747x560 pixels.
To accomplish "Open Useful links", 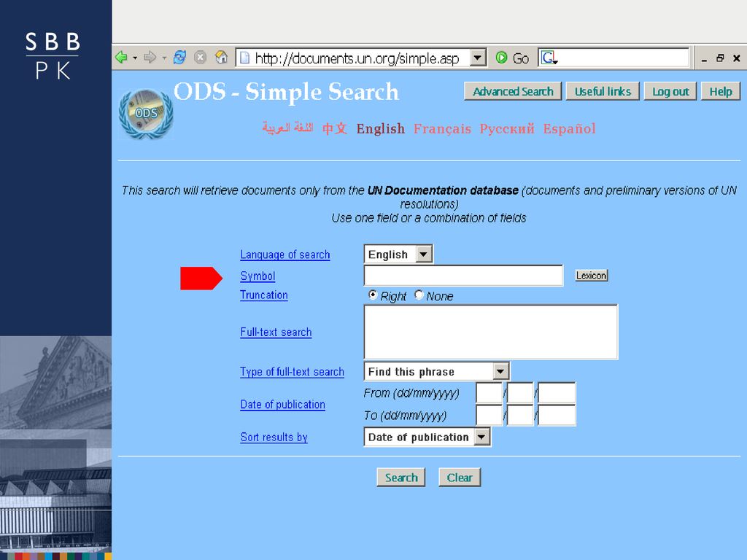I will [603, 91].
